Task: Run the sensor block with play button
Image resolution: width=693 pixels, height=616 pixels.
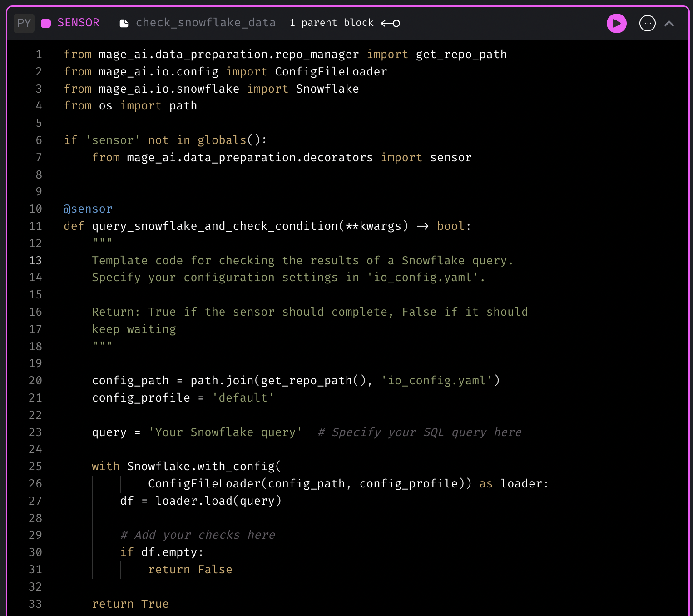Action: tap(616, 23)
